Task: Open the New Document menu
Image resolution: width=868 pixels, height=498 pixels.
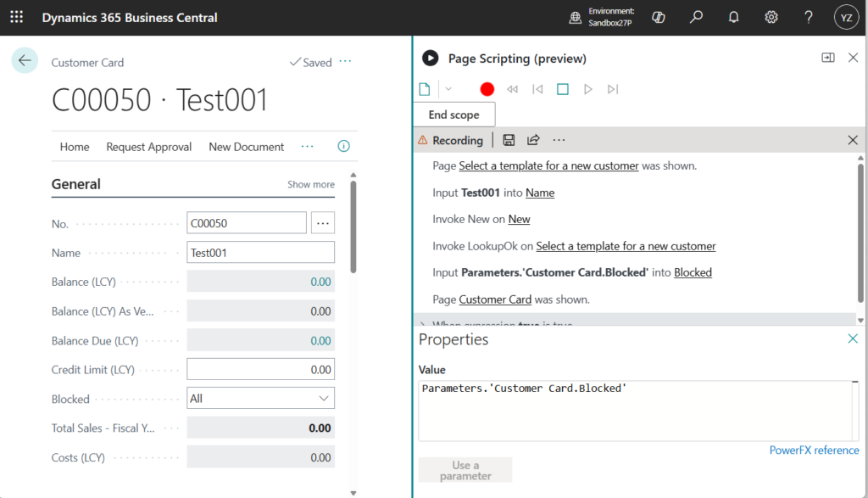Action: tap(246, 147)
